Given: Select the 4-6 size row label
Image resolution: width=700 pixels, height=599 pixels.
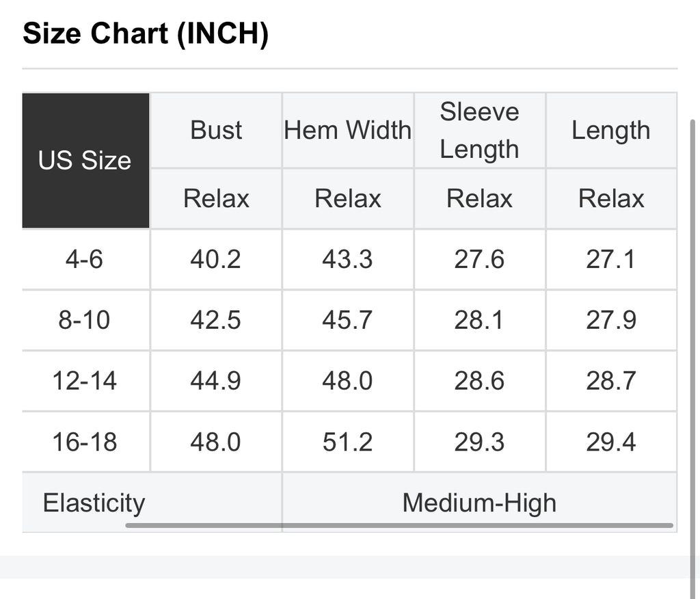Looking at the screenshot, I should [x=84, y=259].
